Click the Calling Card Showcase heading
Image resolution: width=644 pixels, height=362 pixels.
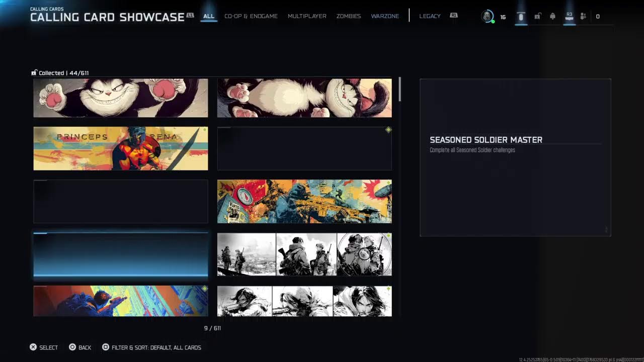[x=107, y=17]
